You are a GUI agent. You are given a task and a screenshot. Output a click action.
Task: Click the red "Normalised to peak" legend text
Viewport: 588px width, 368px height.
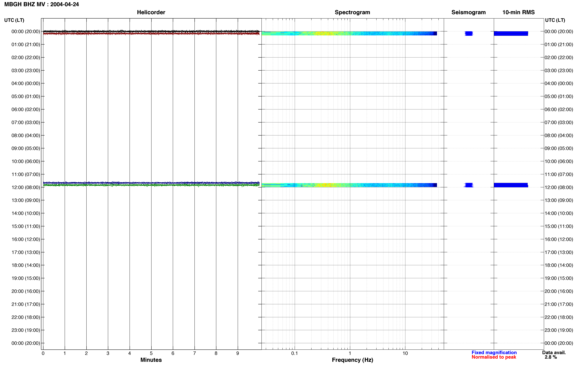[x=494, y=357]
